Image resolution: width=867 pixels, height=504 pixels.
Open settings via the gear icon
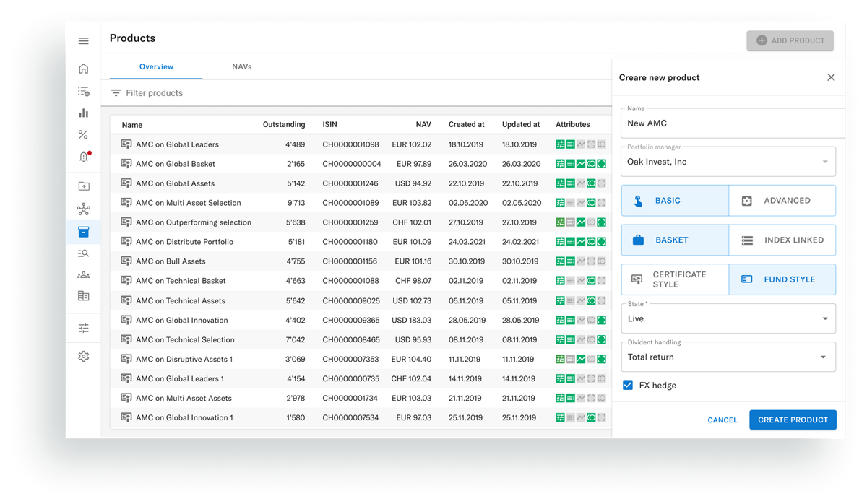(x=83, y=356)
